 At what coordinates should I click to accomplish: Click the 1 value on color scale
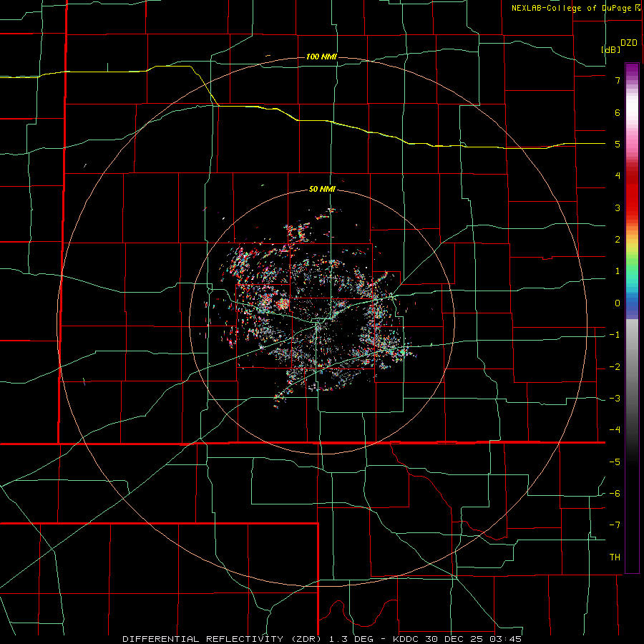618,271
